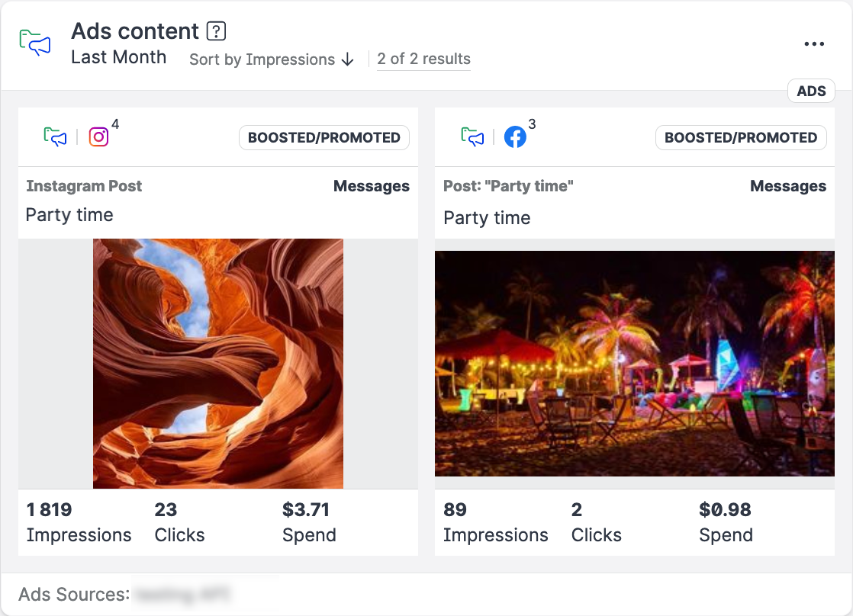Open the Sort by Impressions dropdown
Viewport: 853px width, 616px height.
point(262,59)
